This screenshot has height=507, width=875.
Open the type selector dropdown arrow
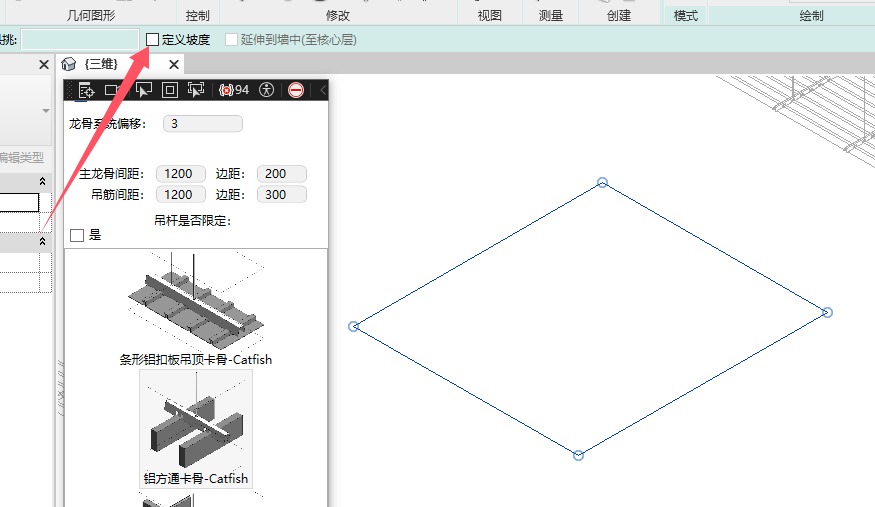coord(45,111)
